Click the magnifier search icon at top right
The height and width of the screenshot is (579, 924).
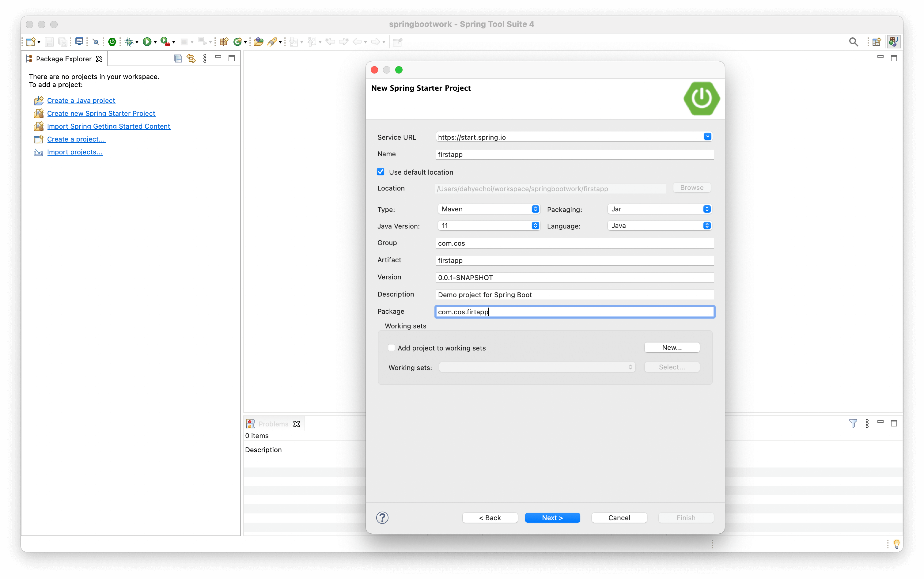(x=854, y=42)
